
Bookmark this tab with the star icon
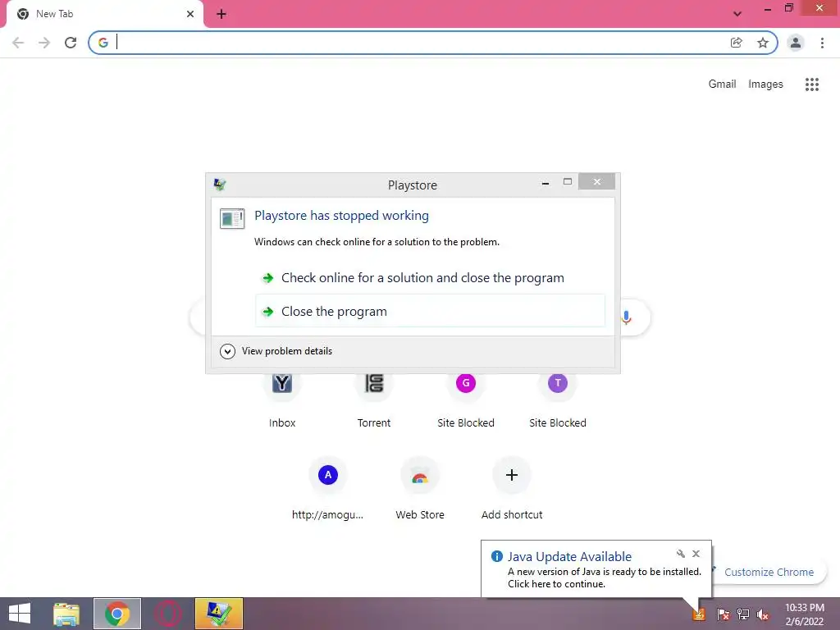[763, 43]
